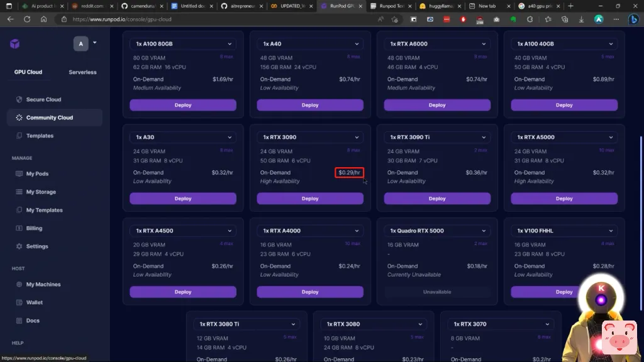Select the Community Cloud icon
This screenshot has width=644, height=362.
point(19,118)
